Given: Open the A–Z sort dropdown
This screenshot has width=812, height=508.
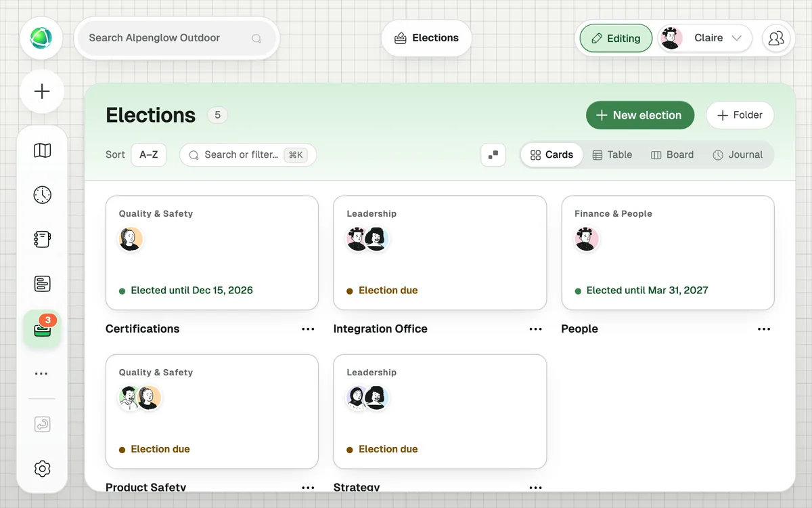Looking at the screenshot, I should point(149,154).
